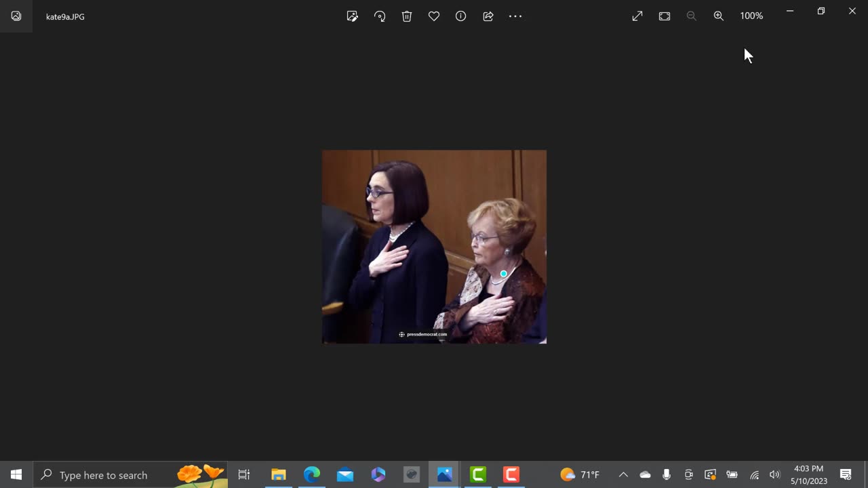Open red Camtasia recorder icon in taskbar
The width and height of the screenshot is (868, 488).
[x=511, y=474]
